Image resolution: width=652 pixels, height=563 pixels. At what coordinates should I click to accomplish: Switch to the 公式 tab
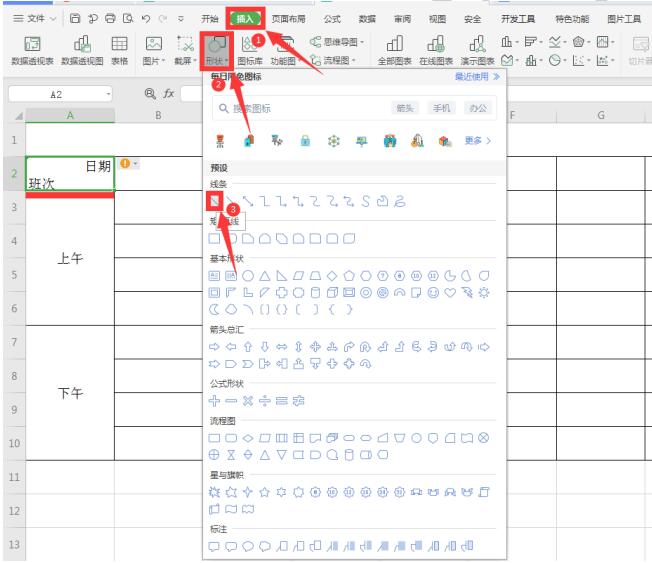[332, 19]
